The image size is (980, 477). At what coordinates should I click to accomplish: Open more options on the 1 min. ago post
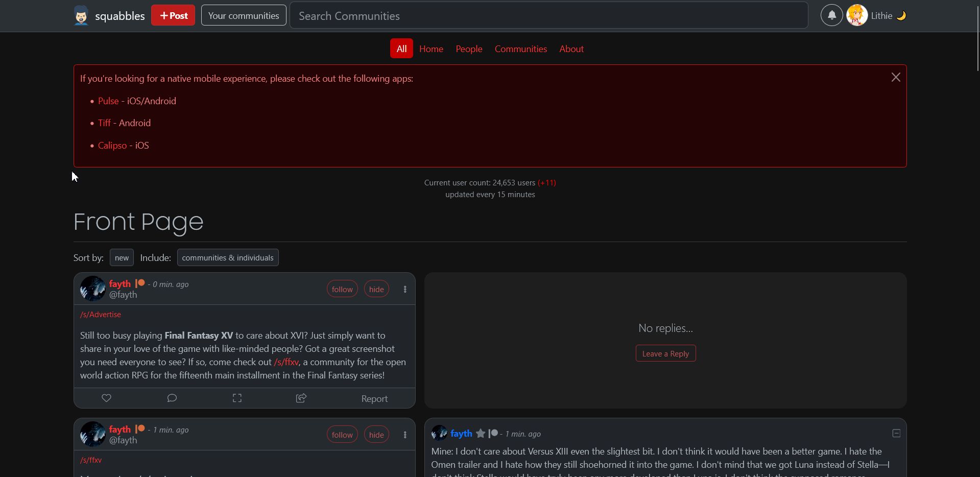405,435
